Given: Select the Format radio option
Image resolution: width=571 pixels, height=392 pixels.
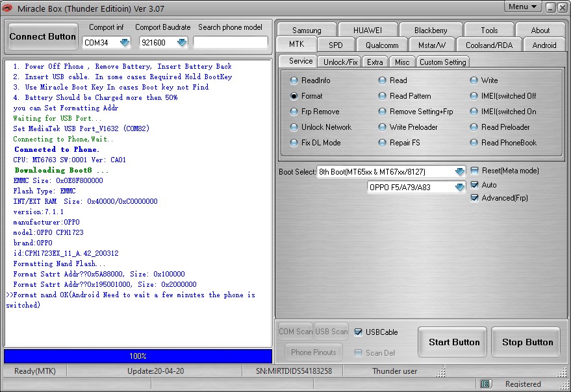Looking at the screenshot, I should point(294,96).
